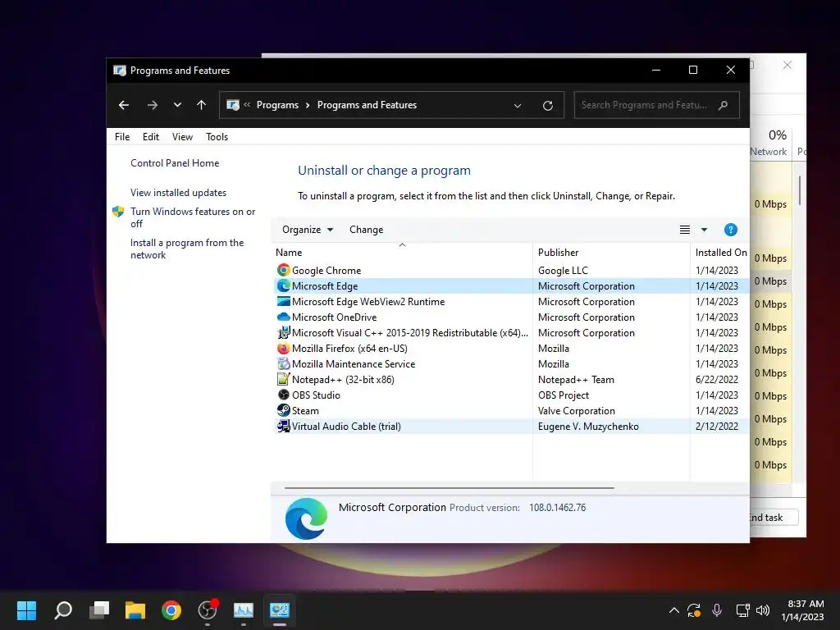Click the Visual C++ Redistributable icon
Image resolution: width=840 pixels, height=630 pixels.
pos(283,333)
